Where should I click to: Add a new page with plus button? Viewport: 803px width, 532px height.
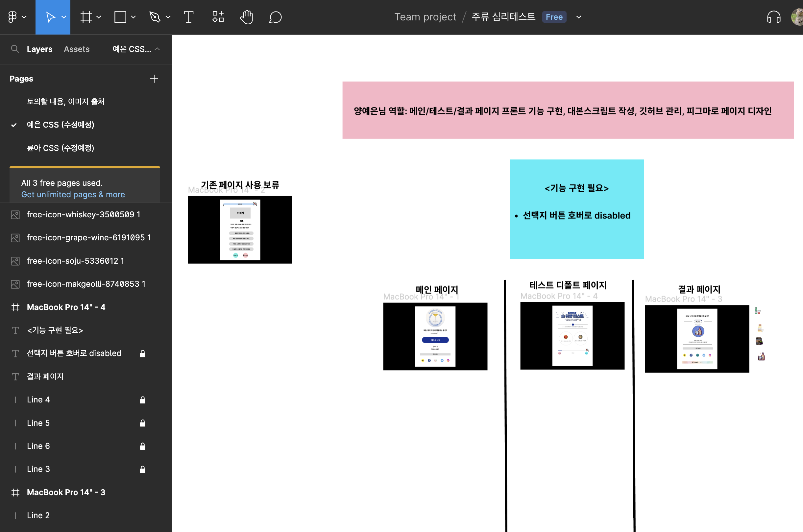(x=154, y=79)
